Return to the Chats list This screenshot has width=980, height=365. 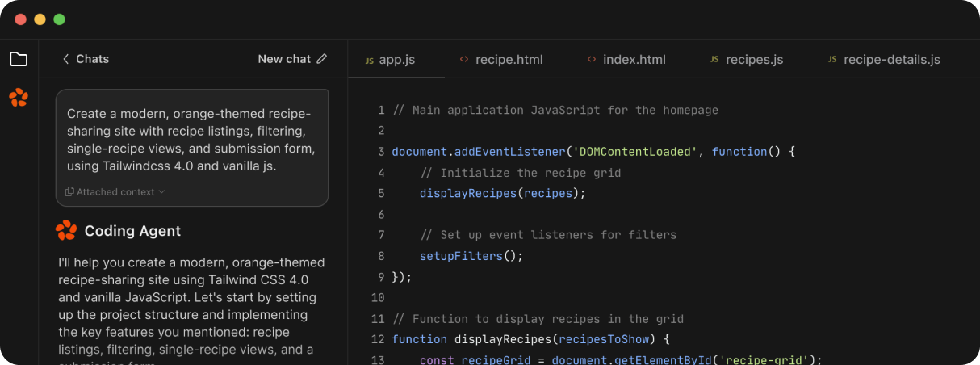pyautogui.click(x=86, y=59)
